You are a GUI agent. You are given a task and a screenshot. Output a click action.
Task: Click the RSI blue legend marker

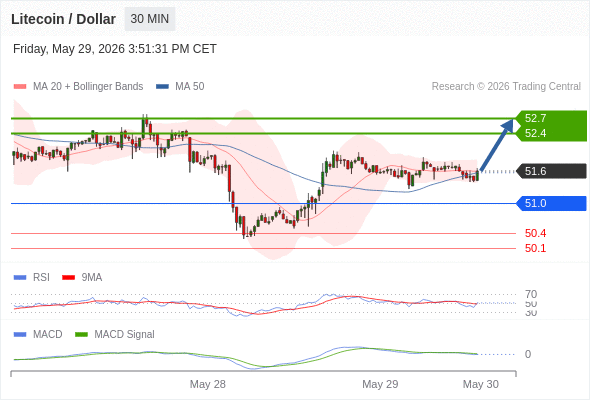pos(20,278)
